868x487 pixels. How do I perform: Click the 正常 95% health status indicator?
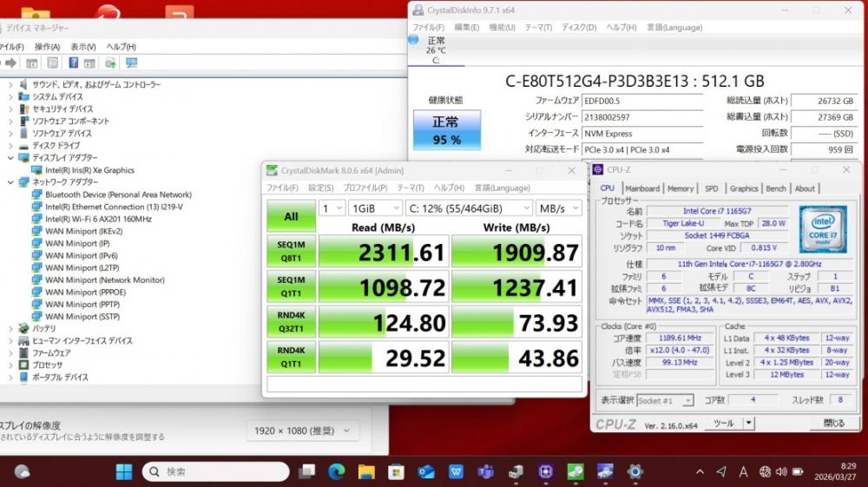click(445, 130)
